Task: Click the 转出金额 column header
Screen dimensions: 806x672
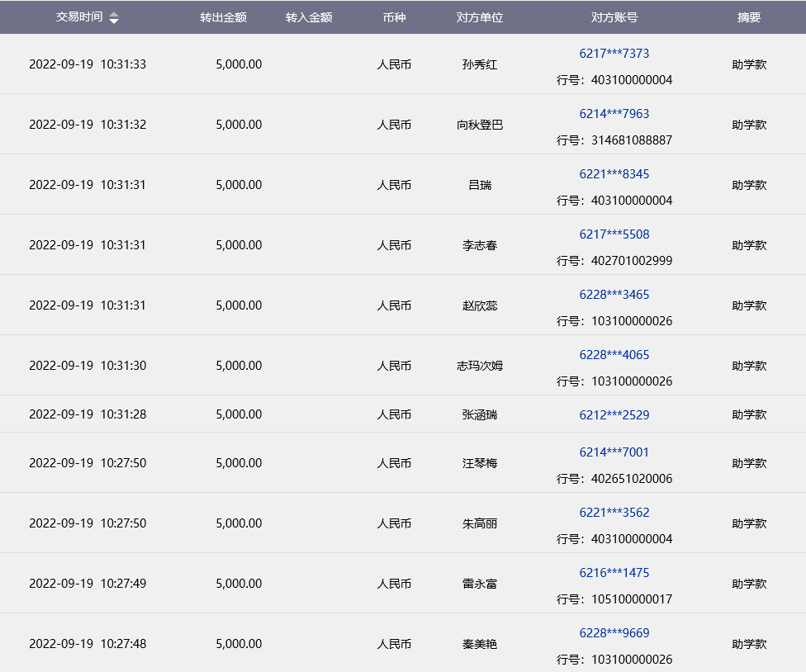Action: tap(223, 17)
